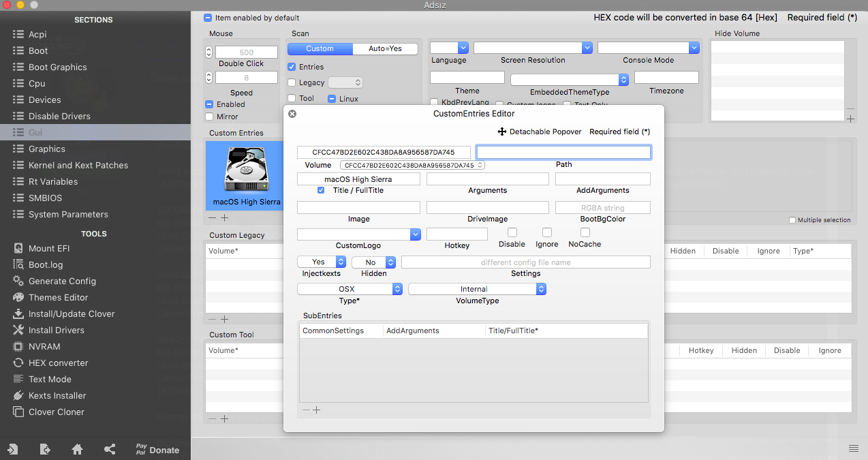Open the Themes Editor tool
Viewport: 868px width, 460px height.
(58, 297)
